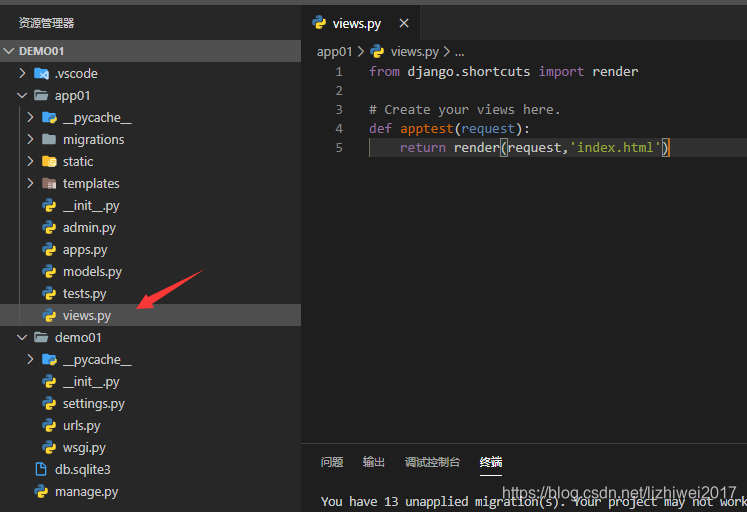Expand the migrations folder chevron

pos(30,139)
